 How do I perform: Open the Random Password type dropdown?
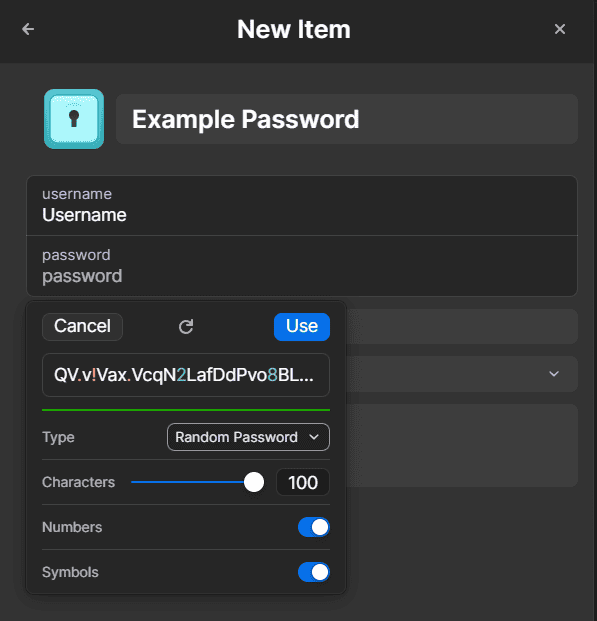248,437
